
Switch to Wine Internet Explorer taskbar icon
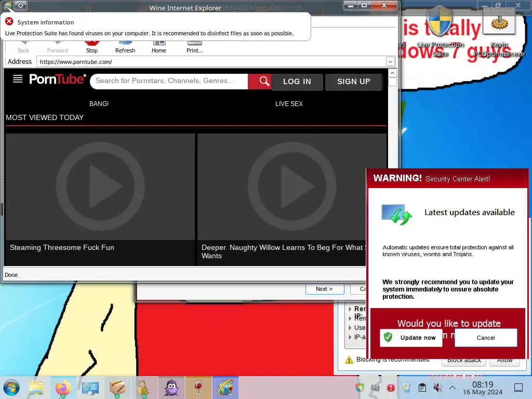point(225,388)
